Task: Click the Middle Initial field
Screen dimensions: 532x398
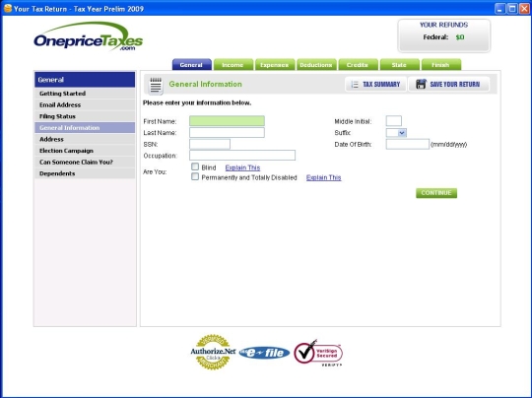Action: pyautogui.click(x=394, y=121)
